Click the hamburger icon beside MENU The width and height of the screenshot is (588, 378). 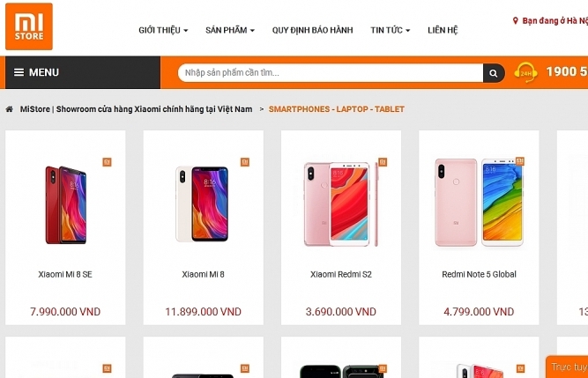pos(19,72)
